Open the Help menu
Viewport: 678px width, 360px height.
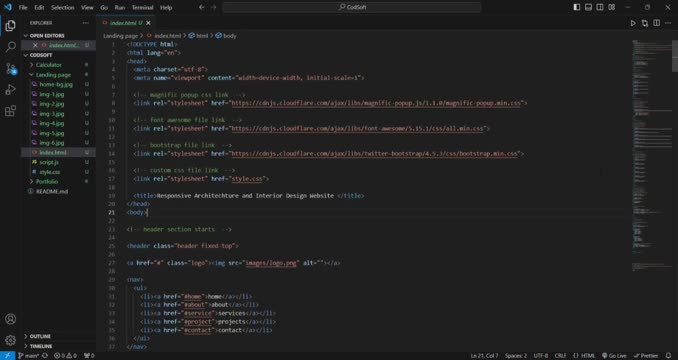(x=166, y=7)
